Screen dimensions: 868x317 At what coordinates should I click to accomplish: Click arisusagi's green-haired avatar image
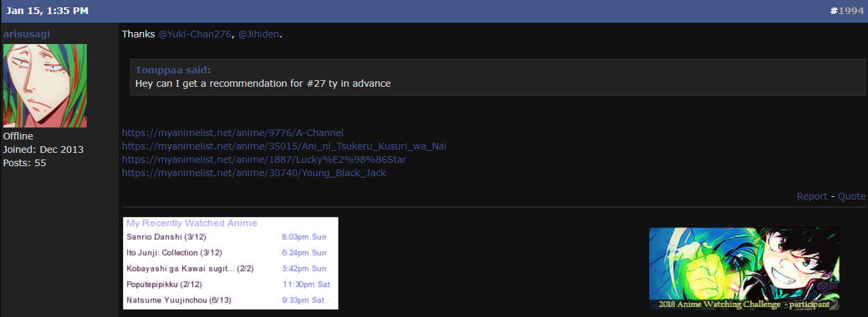pos(45,85)
